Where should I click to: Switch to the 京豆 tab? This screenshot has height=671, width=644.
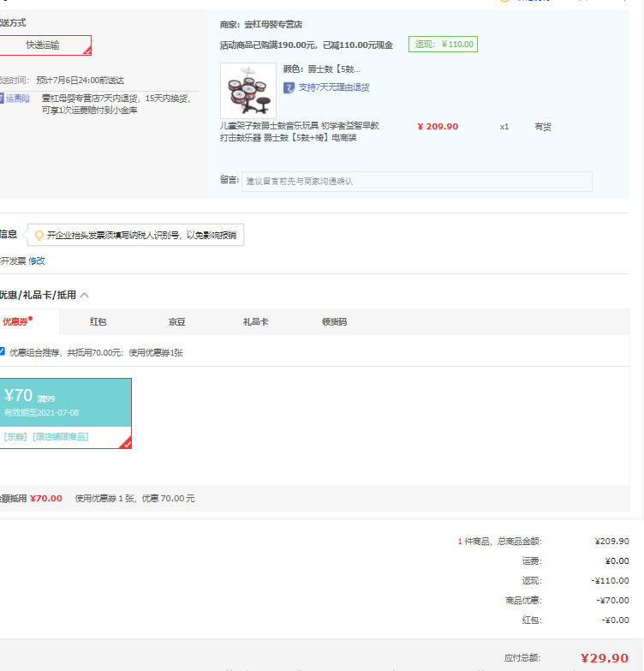(176, 322)
